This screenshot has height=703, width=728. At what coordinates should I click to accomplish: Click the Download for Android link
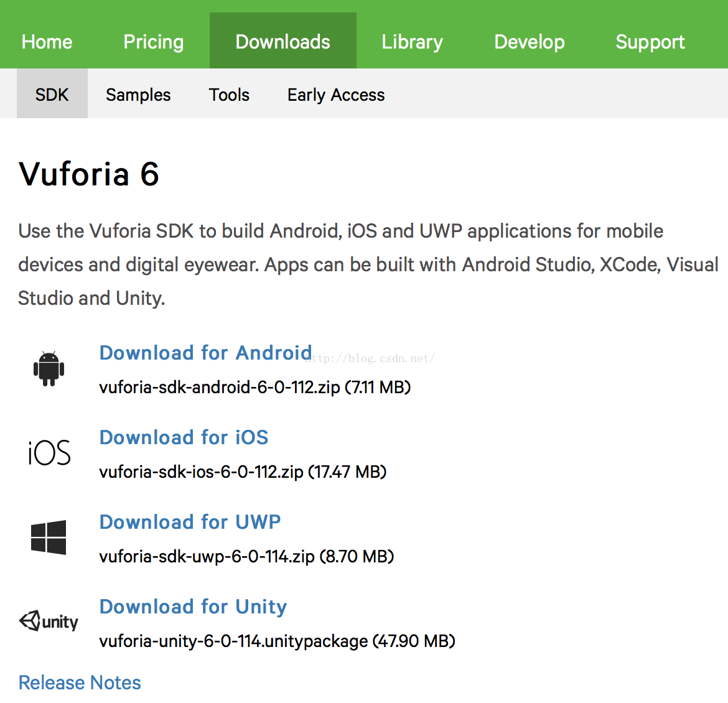(206, 353)
